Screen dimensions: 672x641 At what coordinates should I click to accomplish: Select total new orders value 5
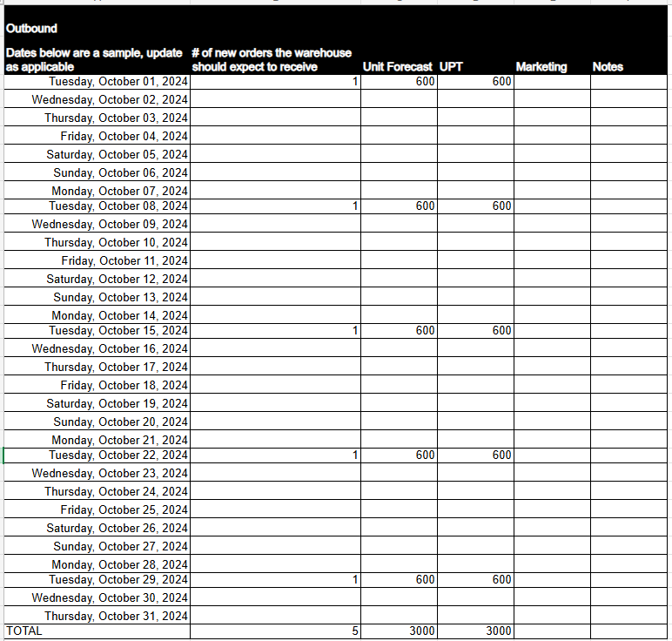coord(275,631)
